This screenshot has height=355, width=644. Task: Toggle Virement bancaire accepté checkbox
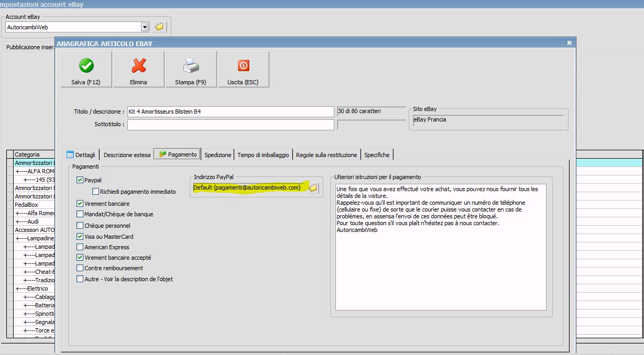coord(80,258)
